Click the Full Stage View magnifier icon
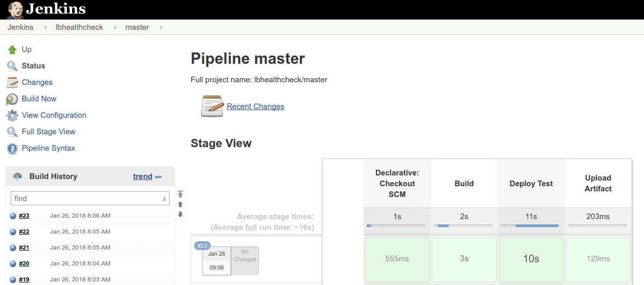The height and width of the screenshot is (285, 644). [12, 132]
